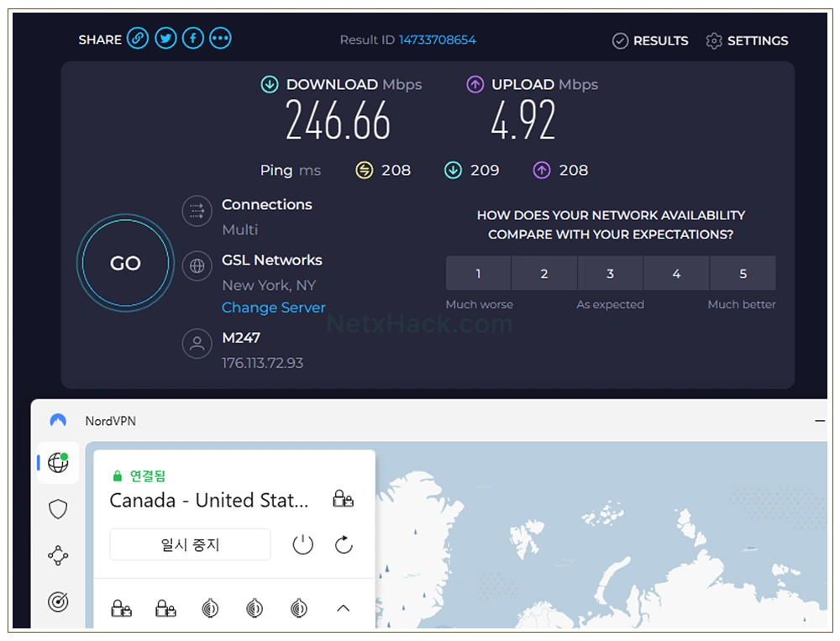Rate network 3 As expected
Viewport: 840px width, 641px height.
pos(610,273)
